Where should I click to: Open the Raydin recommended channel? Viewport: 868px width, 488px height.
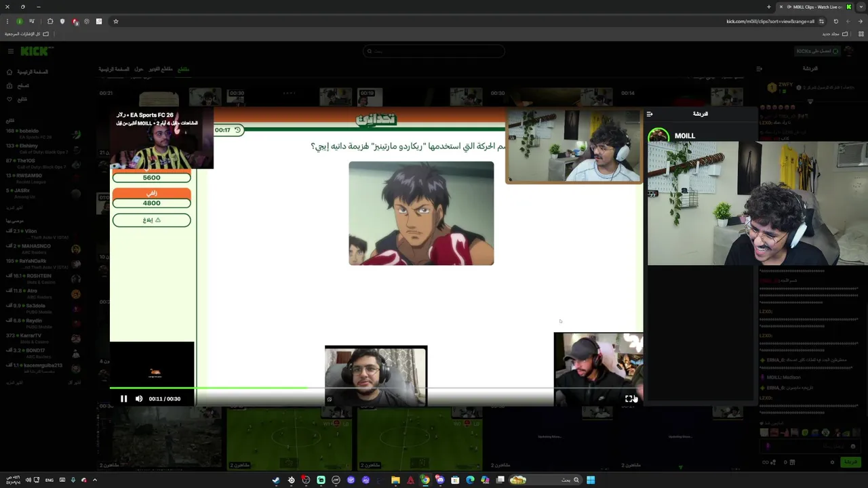click(x=42, y=323)
